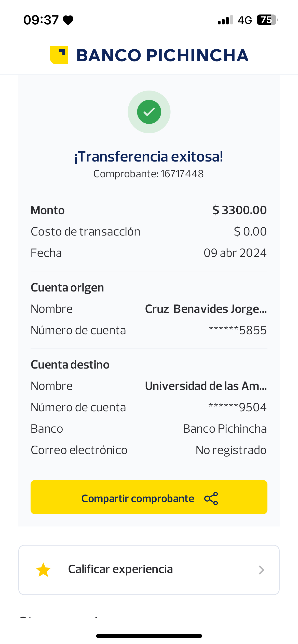Viewport: 298px width, 644px height.
Task: Tap the Banco Pichincha yellow logo icon
Action: coord(59,55)
